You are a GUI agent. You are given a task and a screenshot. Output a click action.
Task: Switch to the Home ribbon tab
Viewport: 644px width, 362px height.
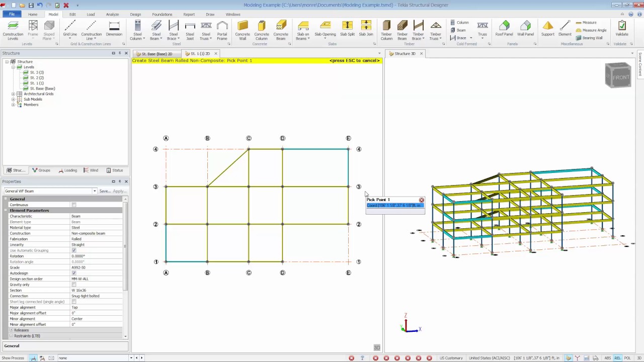point(32,14)
